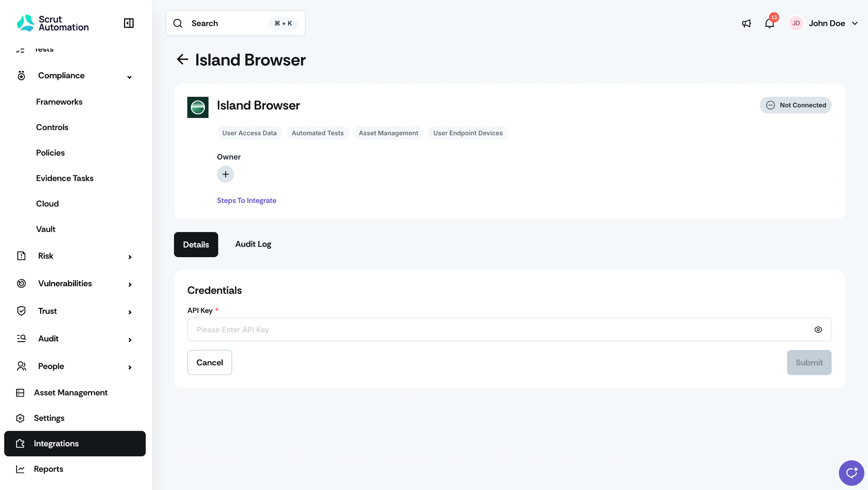
Task: Click the Search box
Action: (x=235, y=23)
